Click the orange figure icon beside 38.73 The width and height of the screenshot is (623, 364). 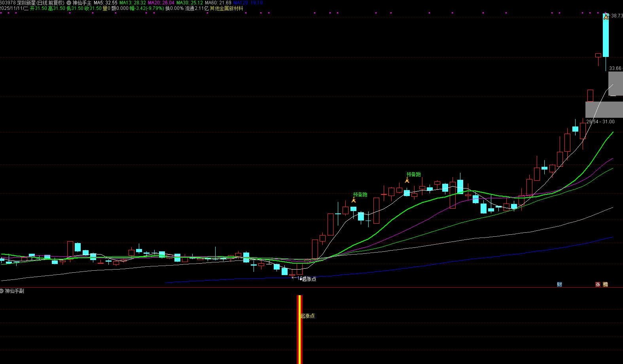pos(606,17)
